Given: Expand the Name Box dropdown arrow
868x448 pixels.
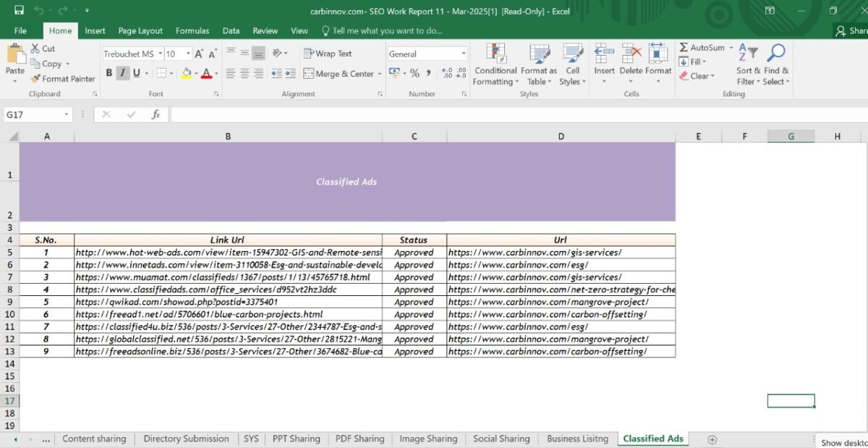Looking at the screenshot, I should coord(67,114).
